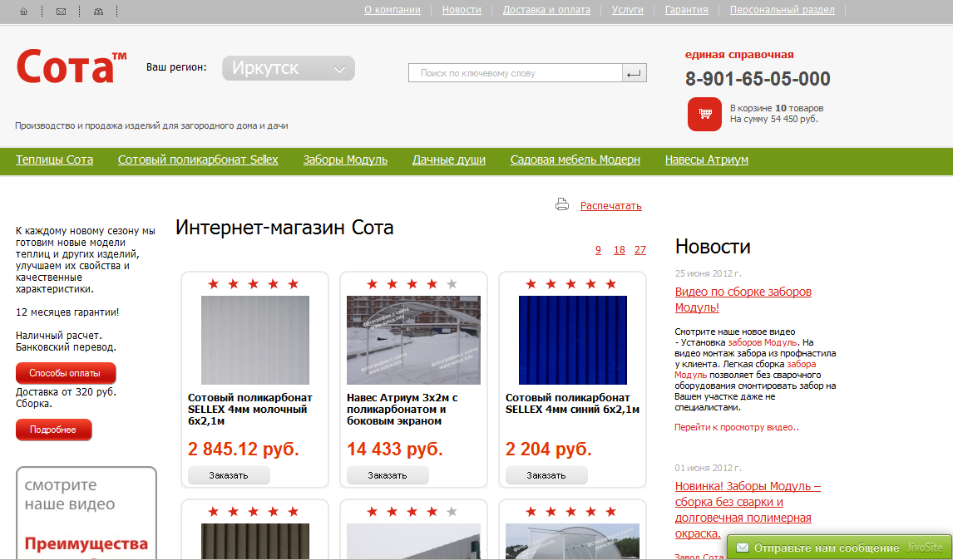953x560 pixels.
Task: Open the Иркутск region dropdown
Action: pos(289,68)
